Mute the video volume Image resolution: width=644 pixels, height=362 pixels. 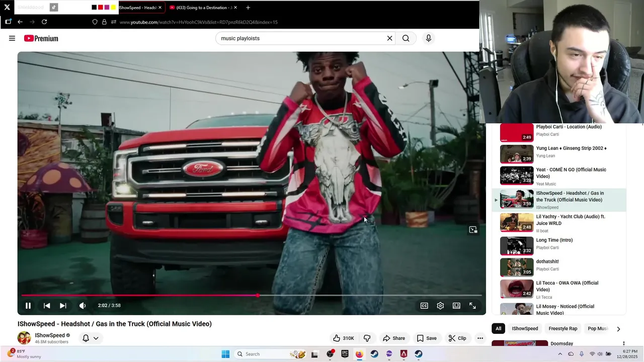point(83,306)
